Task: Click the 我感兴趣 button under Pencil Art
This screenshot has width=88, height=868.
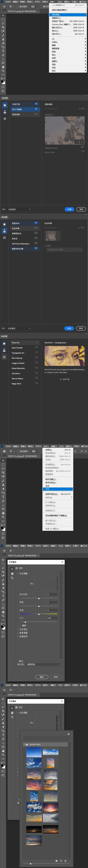Action: coord(65,379)
